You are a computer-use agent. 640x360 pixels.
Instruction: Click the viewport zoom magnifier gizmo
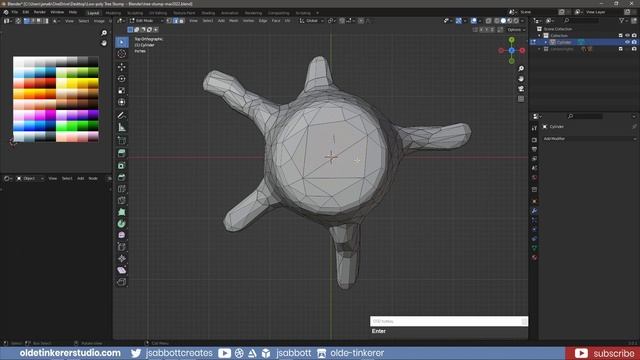coord(521,69)
